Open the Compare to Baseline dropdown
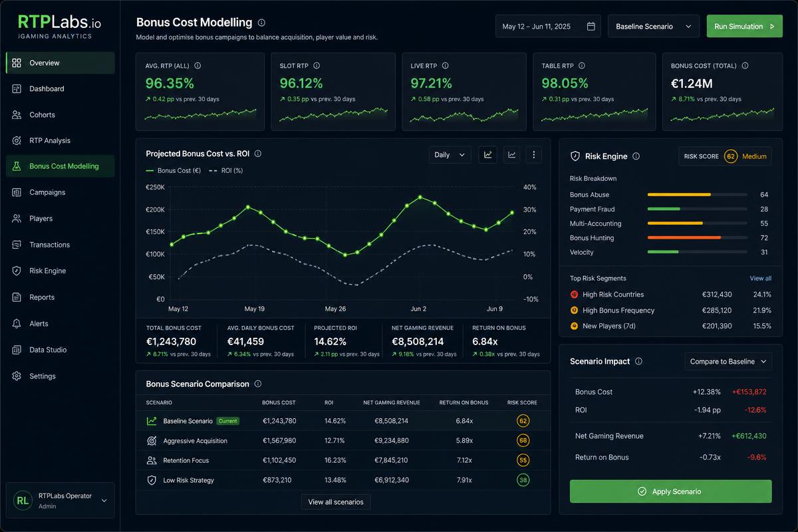Screen dimensions: 798x532 click(x=728, y=362)
